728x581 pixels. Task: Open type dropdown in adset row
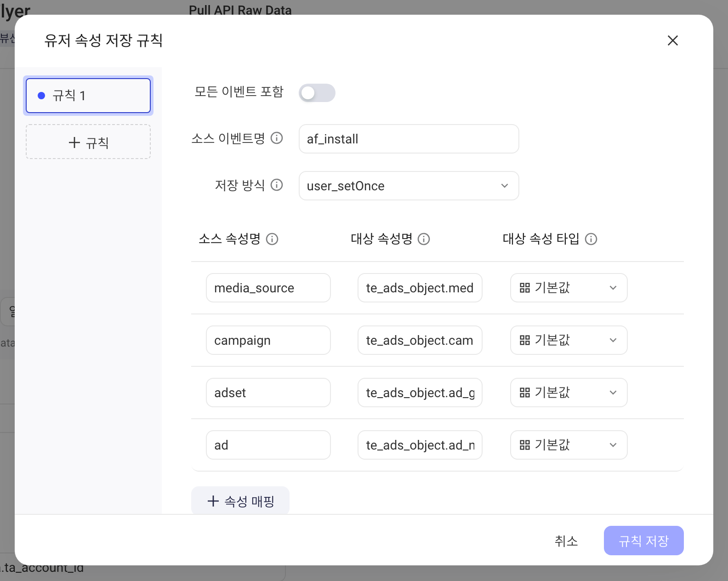coord(569,393)
